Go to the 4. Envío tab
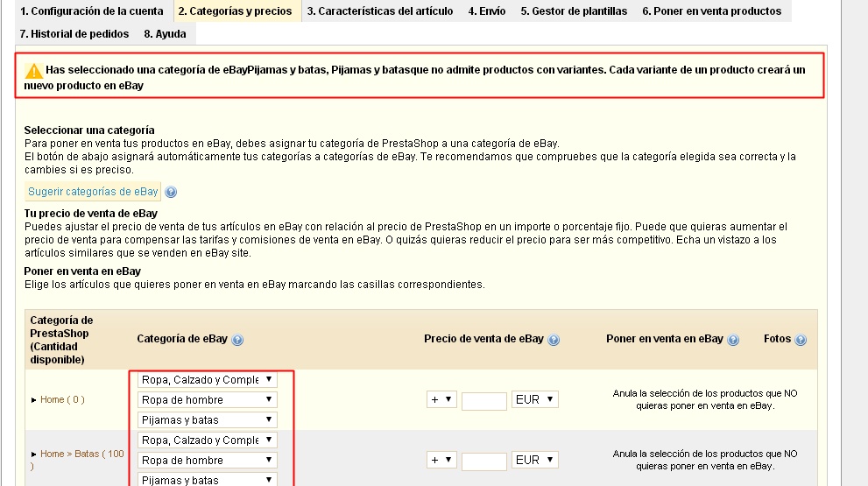The width and height of the screenshot is (868, 486). tap(487, 11)
